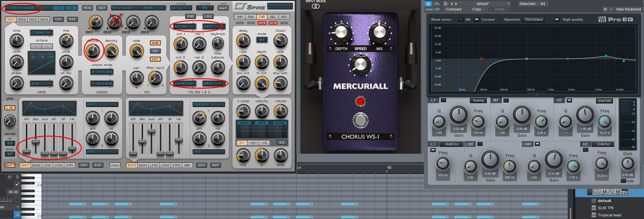Click the green filled EQ node on graph
Image resolution: width=644 pixels, height=219 pixels.
coord(606,56)
